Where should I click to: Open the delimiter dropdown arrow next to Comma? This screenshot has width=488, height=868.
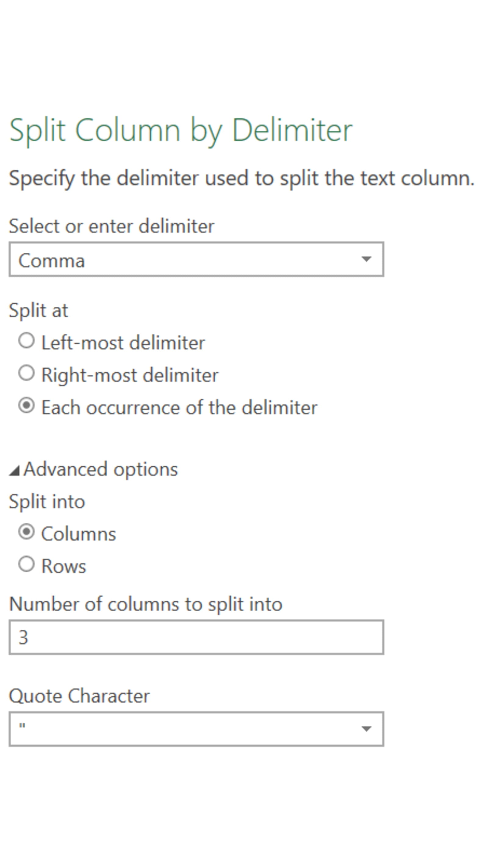pyautogui.click(x=366, y=259)
